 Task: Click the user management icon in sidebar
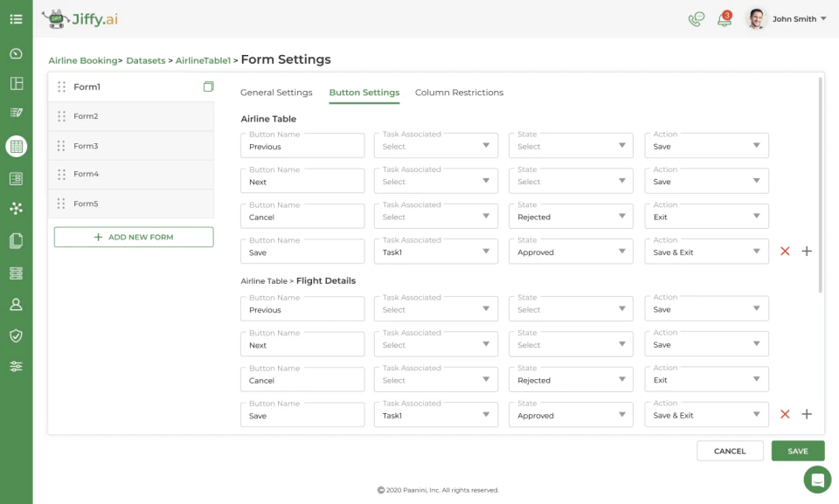tap(16, 304)
